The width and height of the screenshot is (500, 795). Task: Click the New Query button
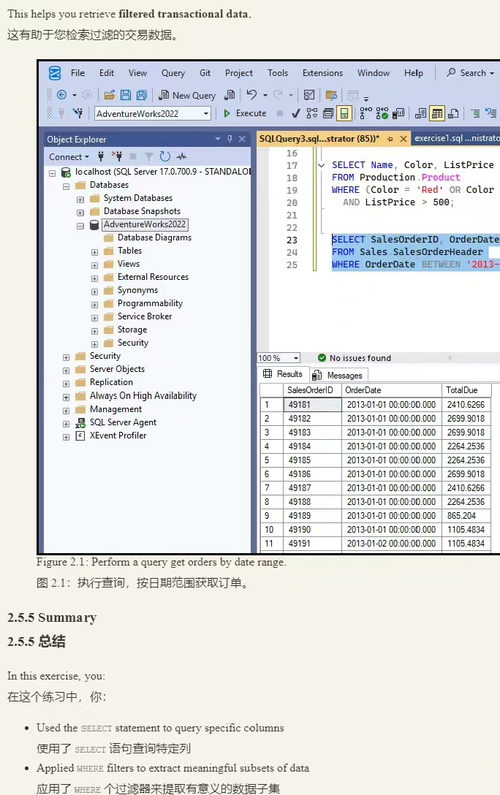[x=187, y=95]
